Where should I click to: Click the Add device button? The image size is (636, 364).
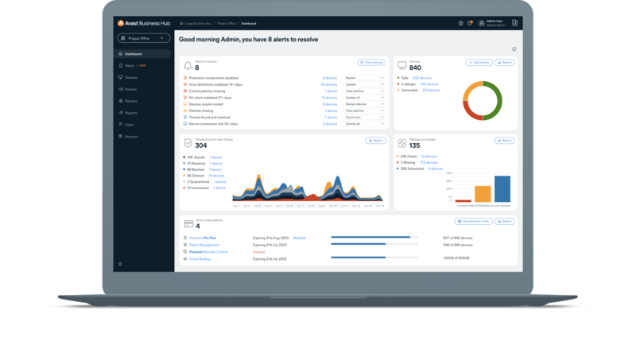pyautogui.click(x=479, y=62)
